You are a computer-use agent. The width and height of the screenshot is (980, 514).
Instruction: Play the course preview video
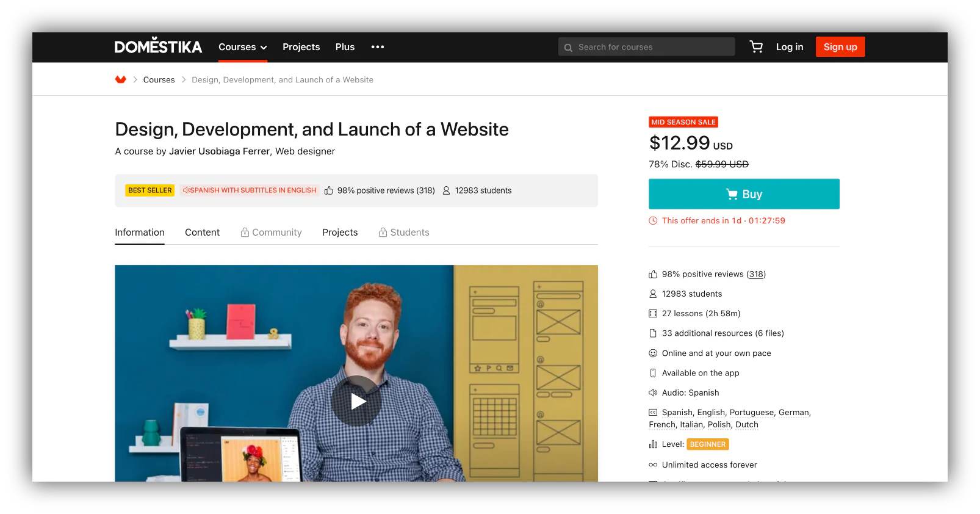[357, 401]
